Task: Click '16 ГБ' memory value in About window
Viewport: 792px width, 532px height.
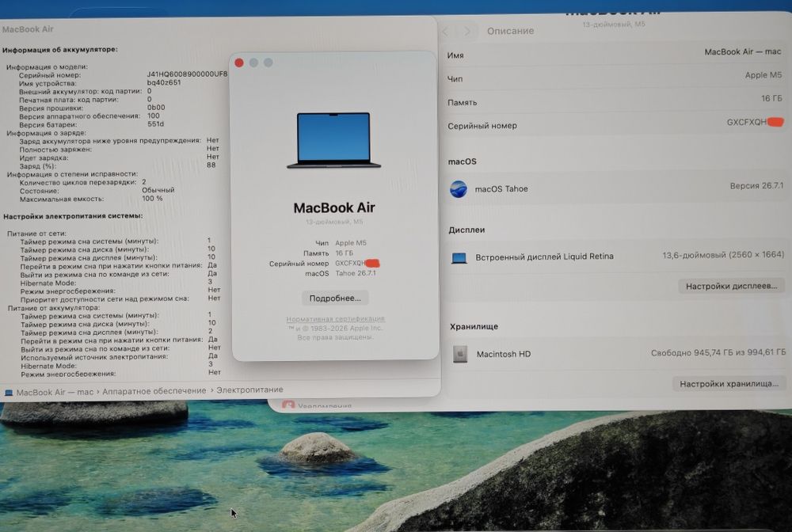Action: [344, 253]
